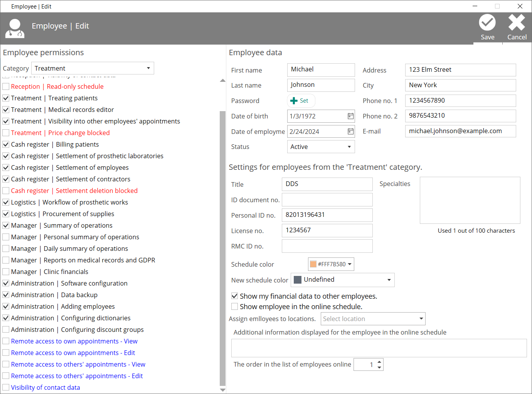Click the License no. field
532x394 pixels.
tap(327, 230)
